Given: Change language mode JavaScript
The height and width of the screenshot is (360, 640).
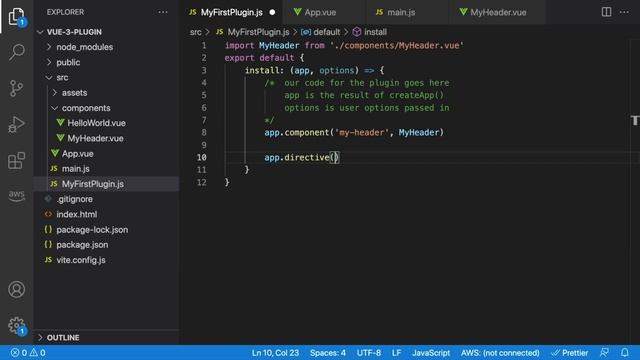Looking at the screenshot, I should coord(431,353).
